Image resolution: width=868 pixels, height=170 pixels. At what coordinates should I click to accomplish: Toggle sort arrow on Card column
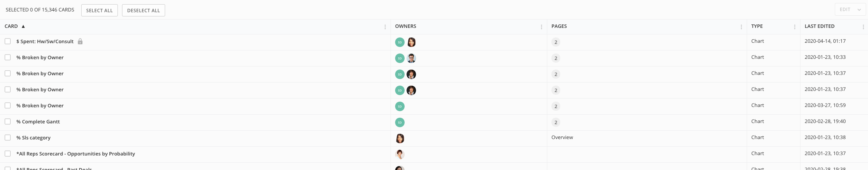23,26
